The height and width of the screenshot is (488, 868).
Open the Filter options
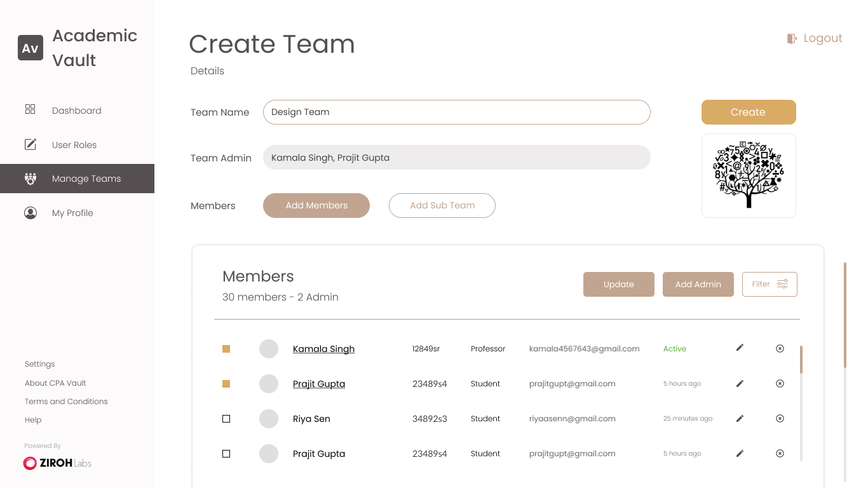click(x=769, y=284)
